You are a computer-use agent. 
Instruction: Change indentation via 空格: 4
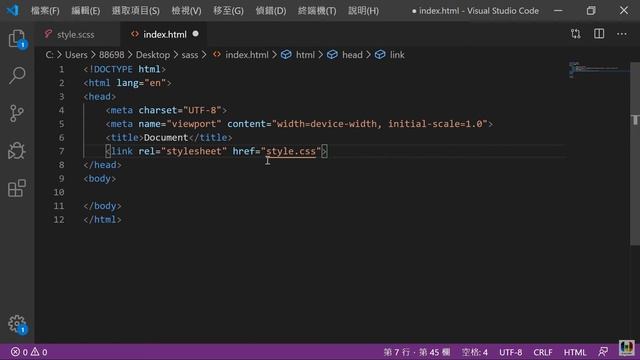click(x=475, y=351)
